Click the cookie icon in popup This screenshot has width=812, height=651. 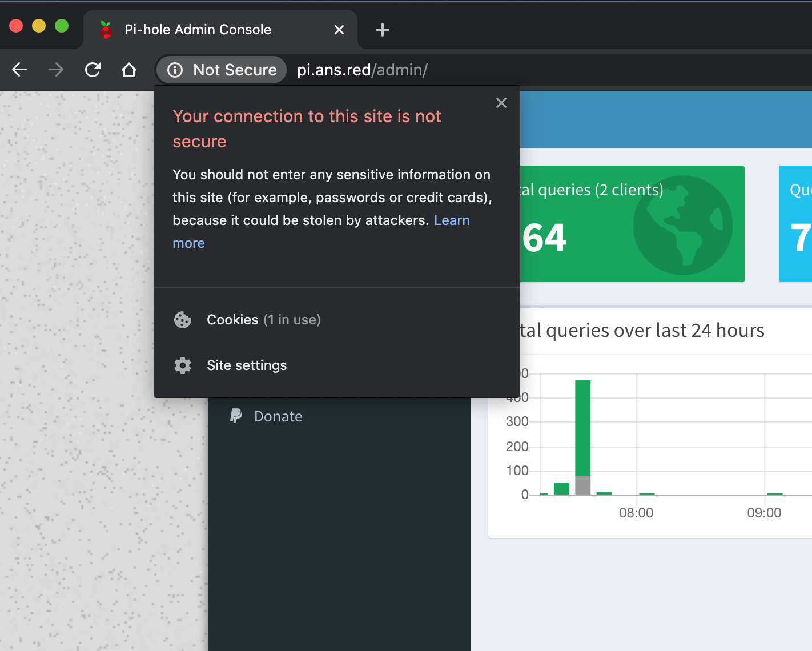[183, 320]
